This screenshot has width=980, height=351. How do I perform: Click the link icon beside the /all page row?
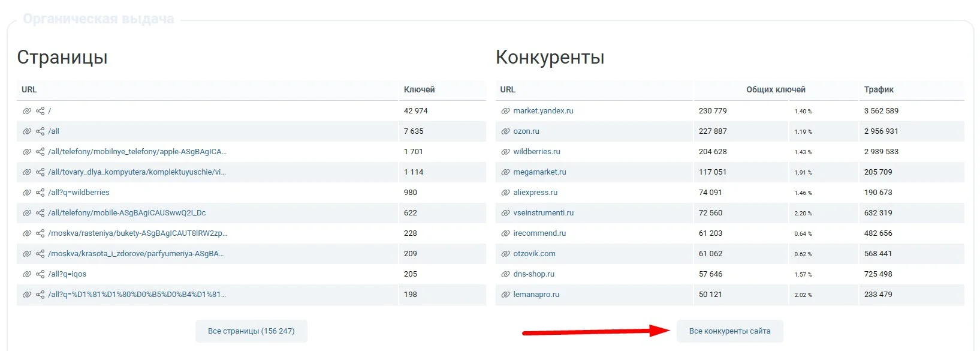click(26, 131)
